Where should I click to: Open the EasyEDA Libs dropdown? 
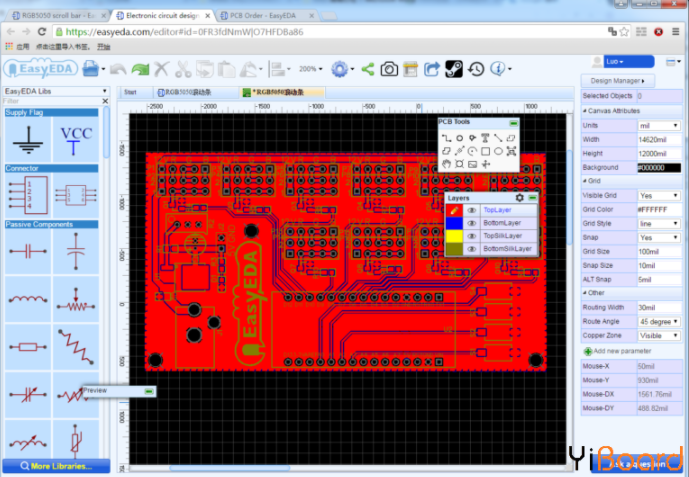tap(56, 91)
